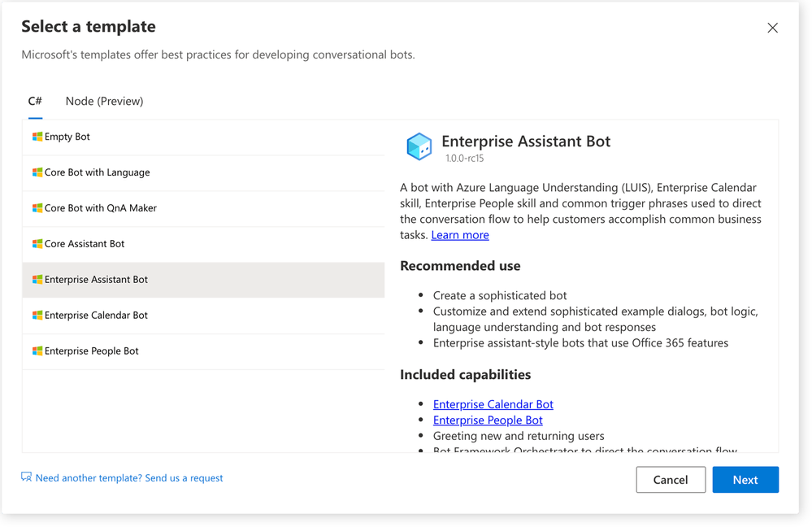812x527 pixels.
Task: Click the Included capabilities heading
Action: [466, 375]
